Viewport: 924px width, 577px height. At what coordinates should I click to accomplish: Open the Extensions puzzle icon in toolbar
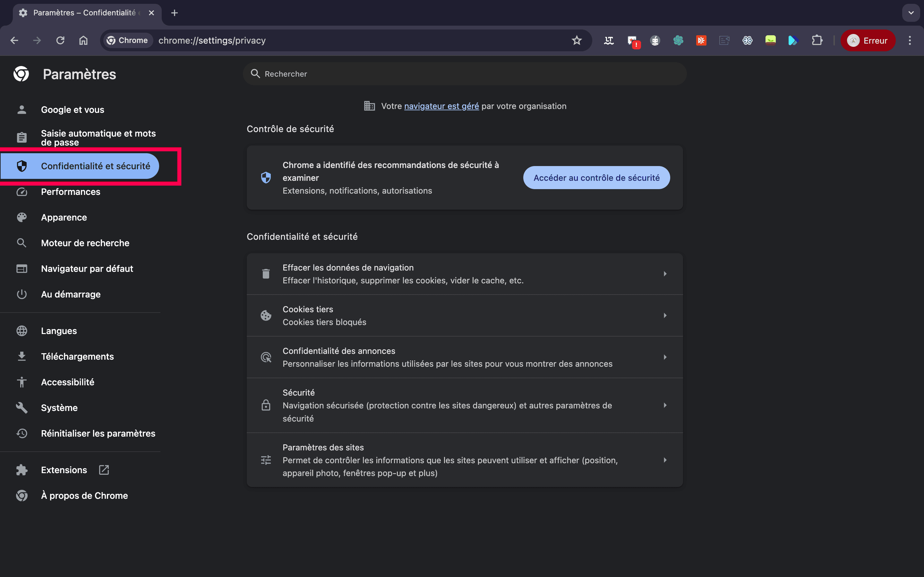point(817,40)
